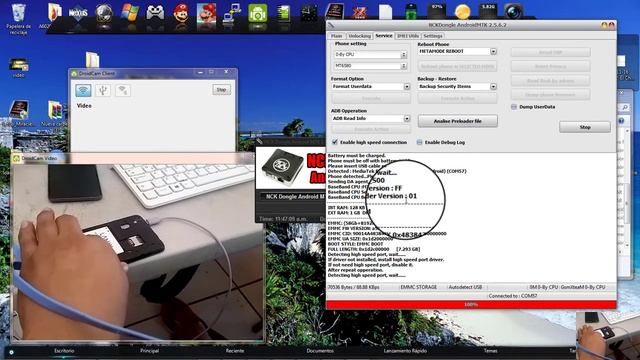Screen dimensions: 640x360
Task: Change the MT6580 model spinner
Action: [404, 66]
